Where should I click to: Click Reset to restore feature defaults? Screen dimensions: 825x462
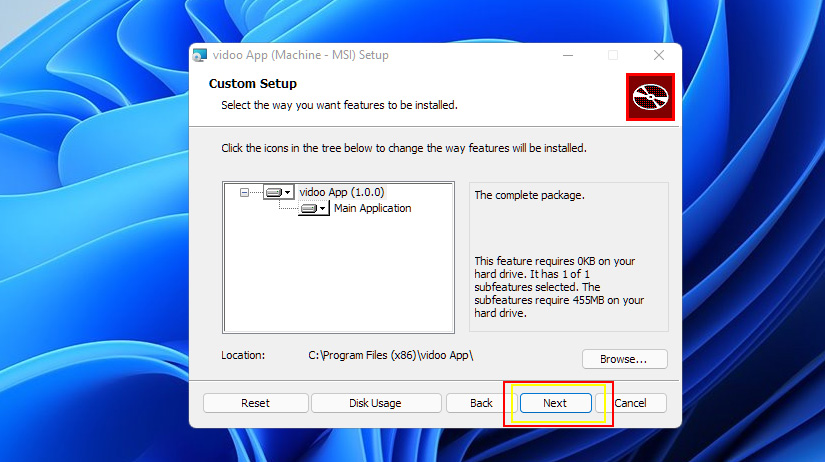click(255, 403)
